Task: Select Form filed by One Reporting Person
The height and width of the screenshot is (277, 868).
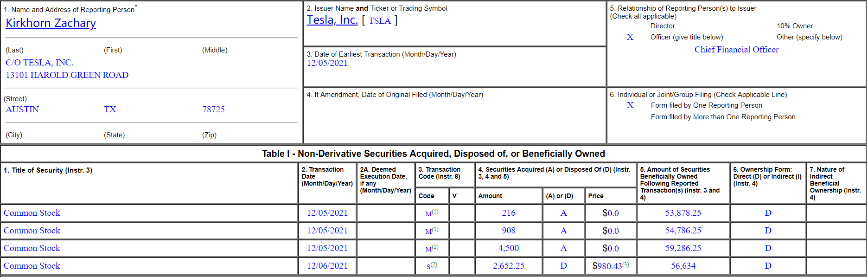Action: [630, 105]
